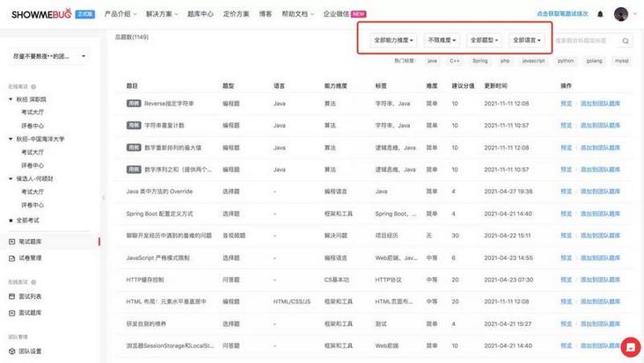
Task: Focus the question search input field
Action: point(585,40)
